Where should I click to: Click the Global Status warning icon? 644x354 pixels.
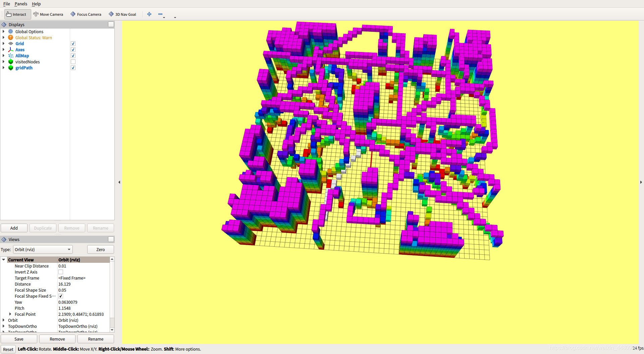point(11,38)
